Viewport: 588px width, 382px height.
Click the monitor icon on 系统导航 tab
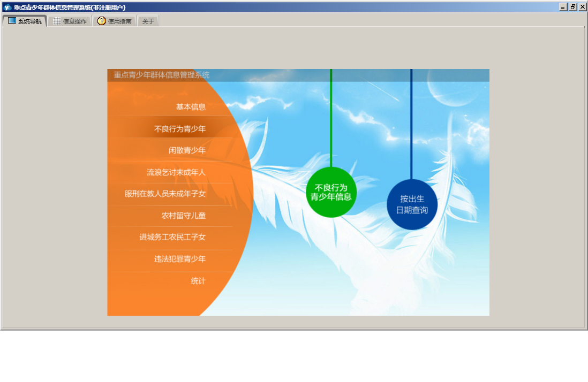click(12, 20)
